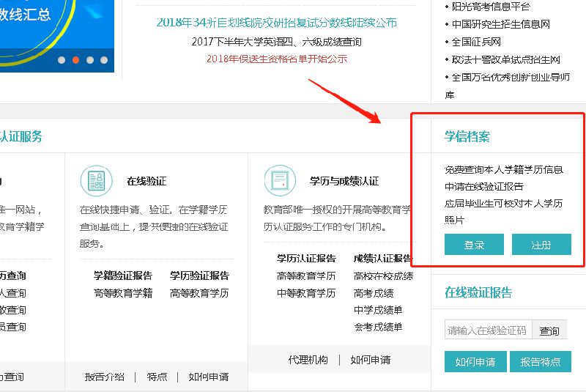586x392 pixels.
Task: Select the fourth carousel dot indicator
Action: coord(104,60)
